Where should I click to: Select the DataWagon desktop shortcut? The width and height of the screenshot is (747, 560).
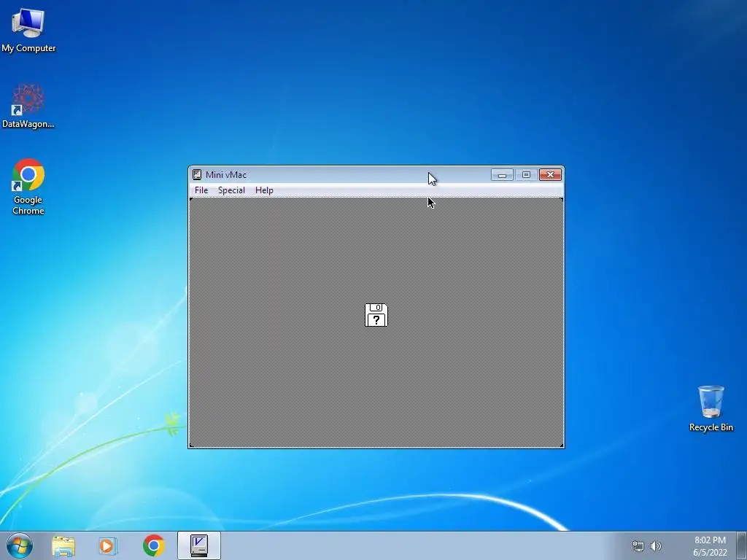[x=28, y=106]
